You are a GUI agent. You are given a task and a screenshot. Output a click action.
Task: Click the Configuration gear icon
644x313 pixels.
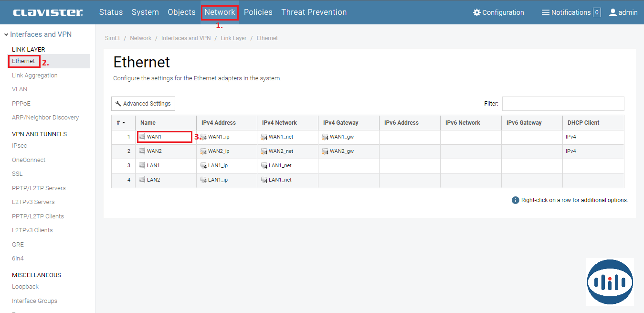pyautogui.click(x=476, y=12)
